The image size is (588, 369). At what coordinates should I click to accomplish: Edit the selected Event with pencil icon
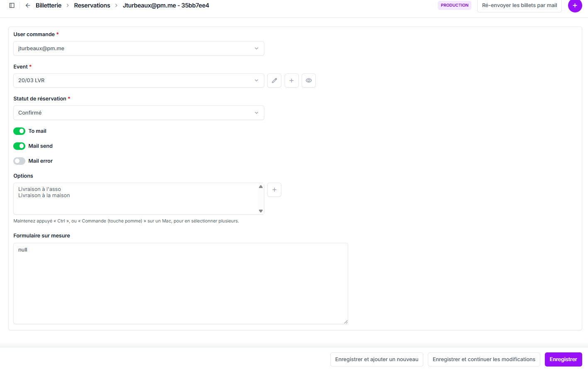tap(274, 81)
